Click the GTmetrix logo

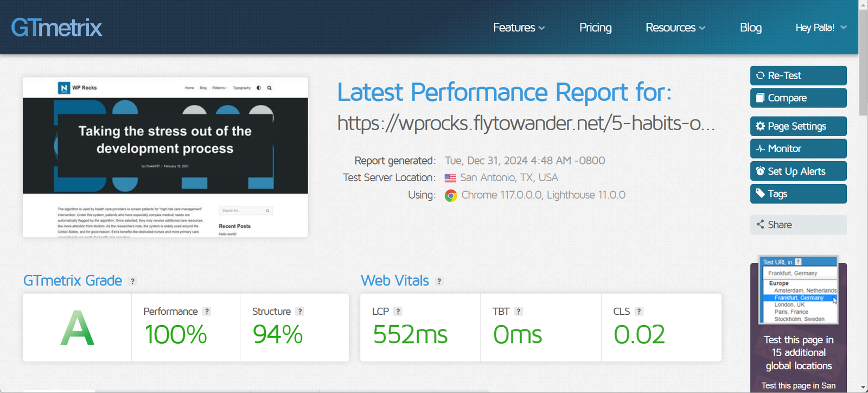coord(56,28)
